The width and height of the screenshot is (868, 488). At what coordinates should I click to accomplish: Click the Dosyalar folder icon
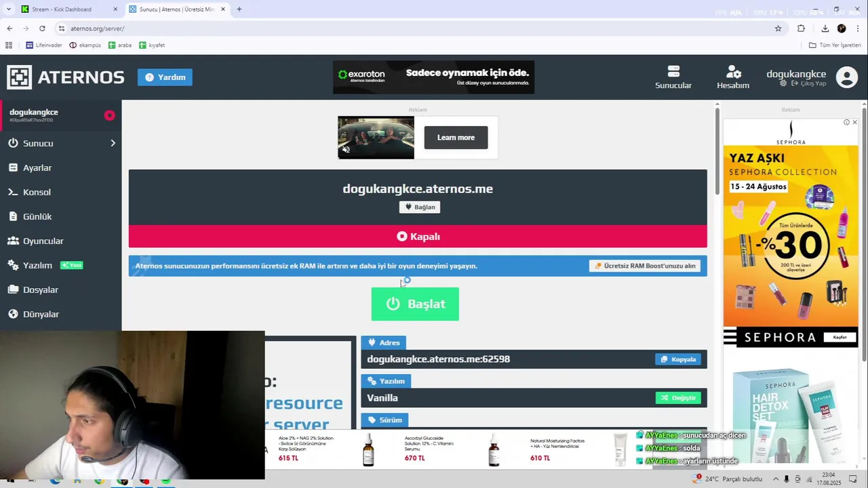(x=13, y=289)
